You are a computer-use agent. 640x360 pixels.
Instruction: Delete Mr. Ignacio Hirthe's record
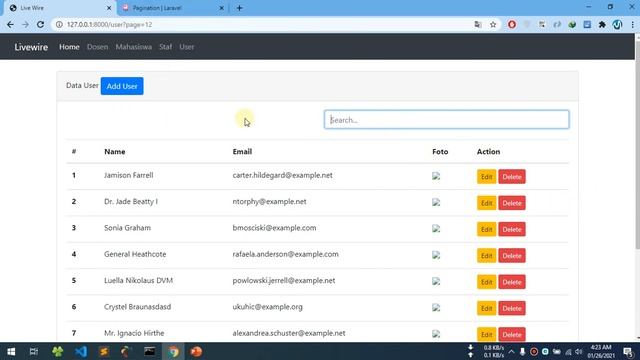point(512,334)
